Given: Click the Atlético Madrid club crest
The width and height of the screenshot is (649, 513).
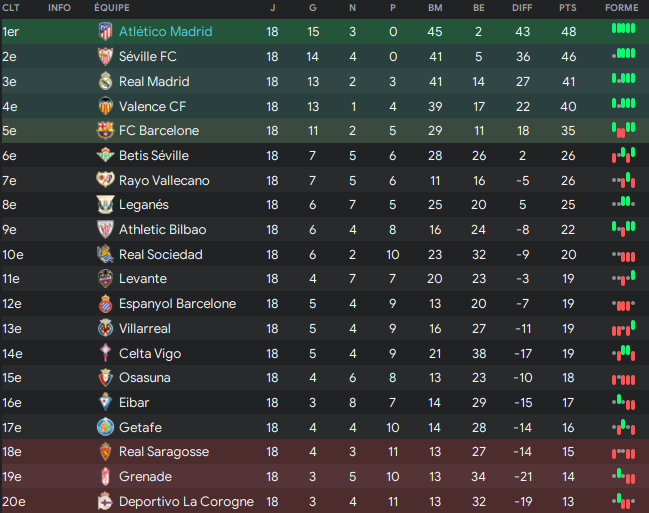Looking at the screenshot, I should 105,32.
